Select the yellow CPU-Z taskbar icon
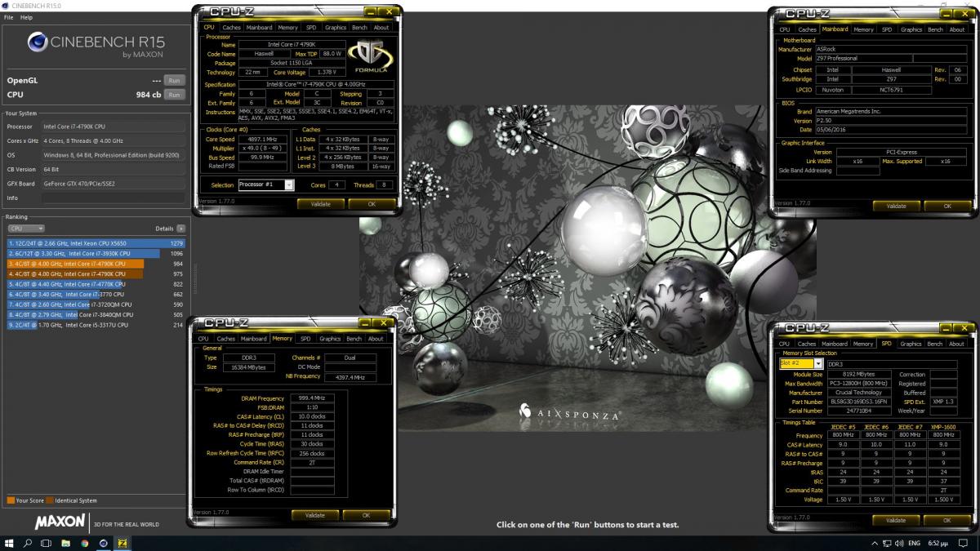Viewport: 980px width, 551px height. [122, 543]
